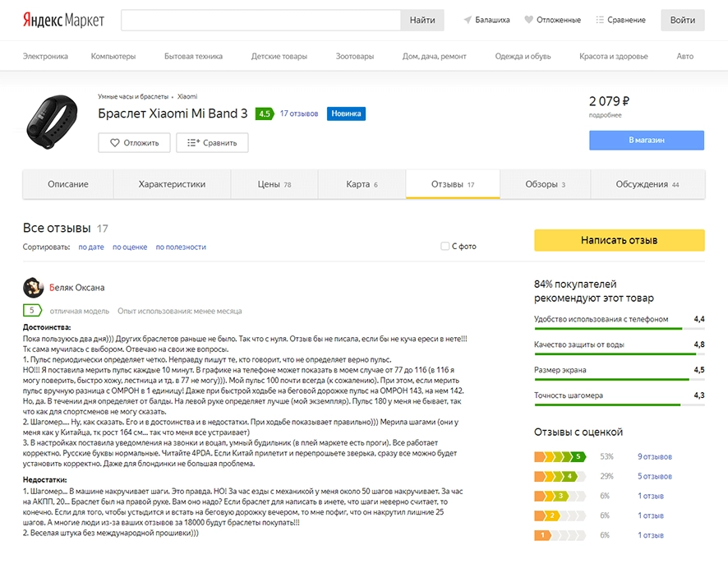Click the Сравнить button
Viewport: 728px width, 564px height.
[x=212, y=142]
